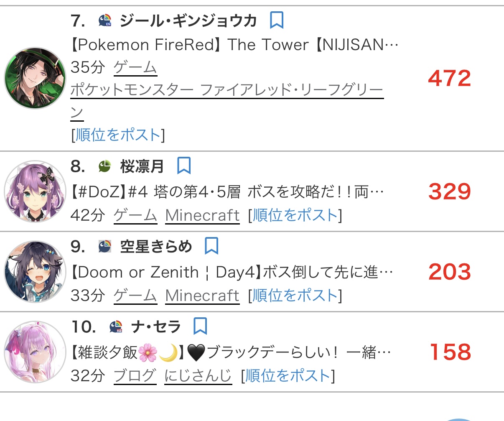
Task: Click the green group icon beside 桜凛月
Action: click(104, 166)
